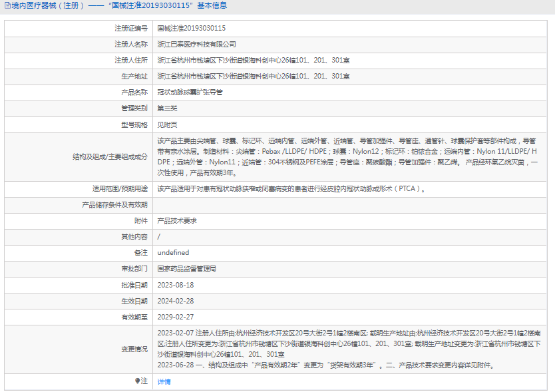Click the 审批部门 label
Viewport: 555px width, 392px height.
tap(134, 269)
